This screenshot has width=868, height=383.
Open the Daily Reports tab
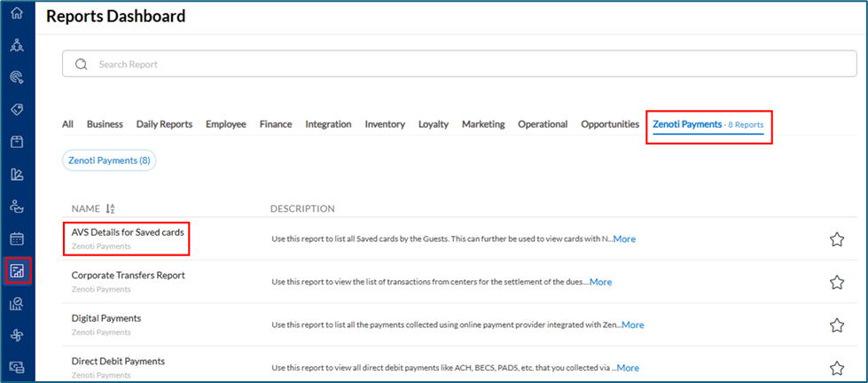coord(164,124)
